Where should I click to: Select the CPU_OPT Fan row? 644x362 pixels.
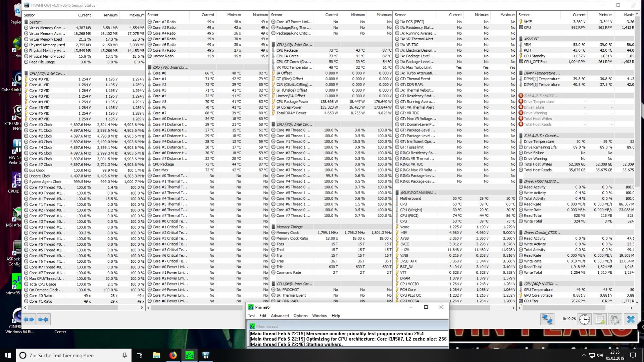tap(577, 62)
